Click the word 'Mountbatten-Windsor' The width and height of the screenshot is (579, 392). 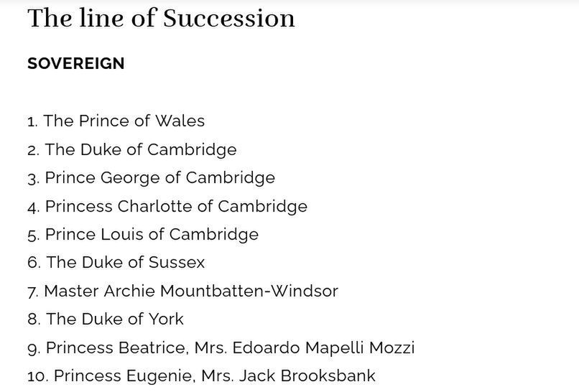249,291
